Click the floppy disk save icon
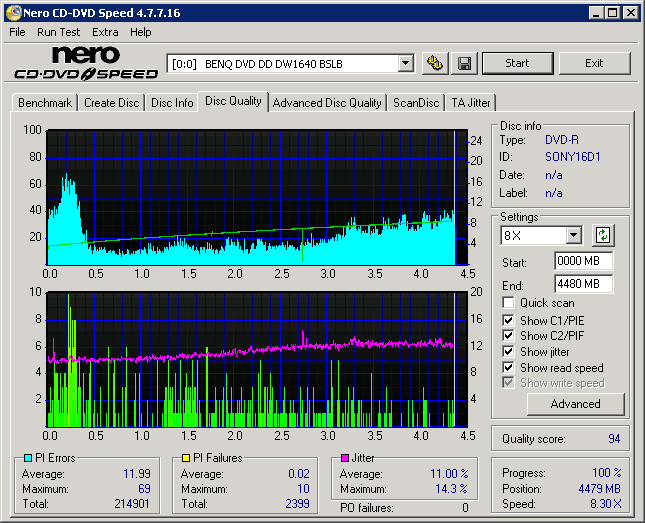 pyautogui.click(x=465, y=63)
